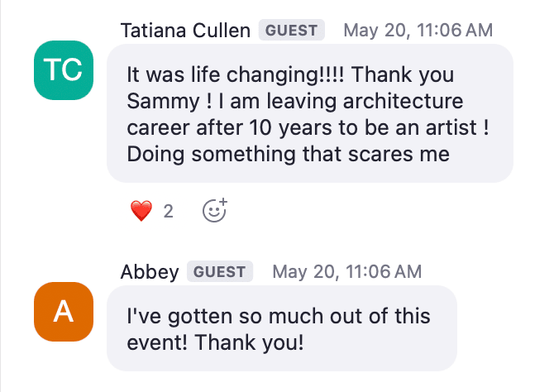Screen dimensions: 554x392
Task: Open Abbey's orange A avatar
Action: (x=64, y=312)
